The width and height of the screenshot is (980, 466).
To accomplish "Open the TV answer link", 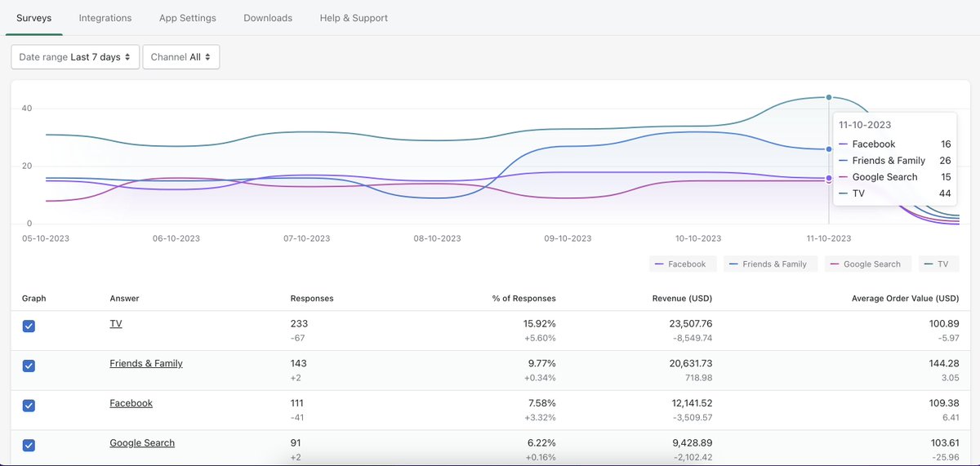I will coord(115,323).
